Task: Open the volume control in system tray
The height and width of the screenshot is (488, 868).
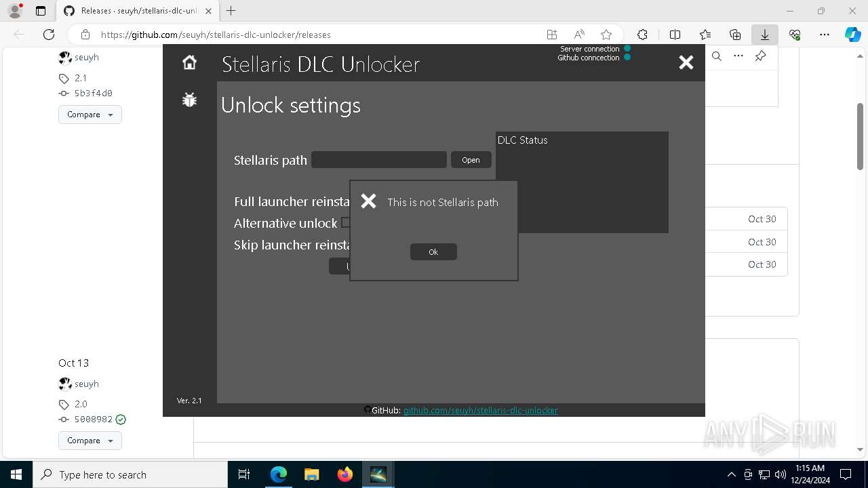Action: [781, 474]
